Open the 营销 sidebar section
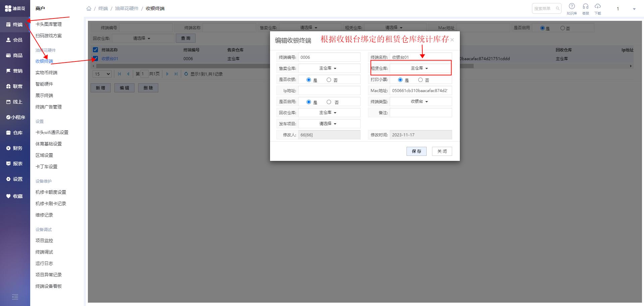The height and width of the screenshot is (306, 644). tap(15, 71)
